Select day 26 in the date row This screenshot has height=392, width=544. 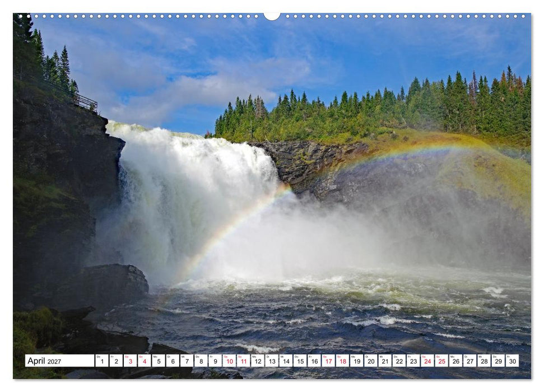pos(456,361)
